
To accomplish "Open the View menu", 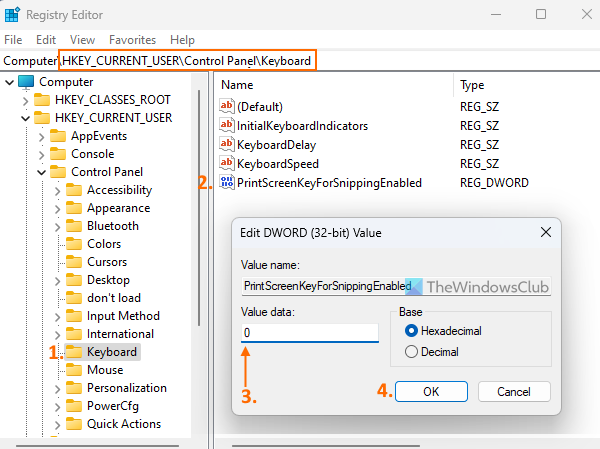I will coord(82,40).
